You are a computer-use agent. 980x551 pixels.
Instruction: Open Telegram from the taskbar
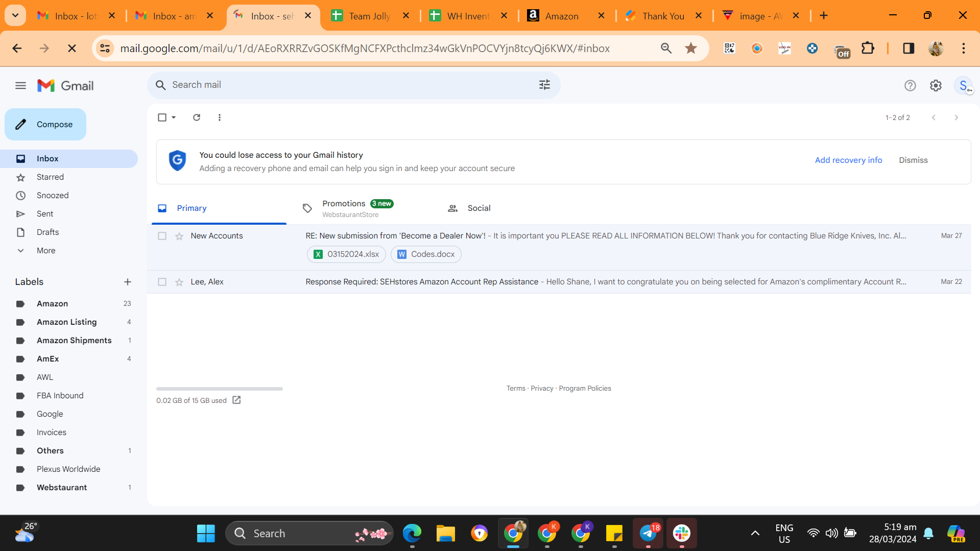tap(648, 534)
